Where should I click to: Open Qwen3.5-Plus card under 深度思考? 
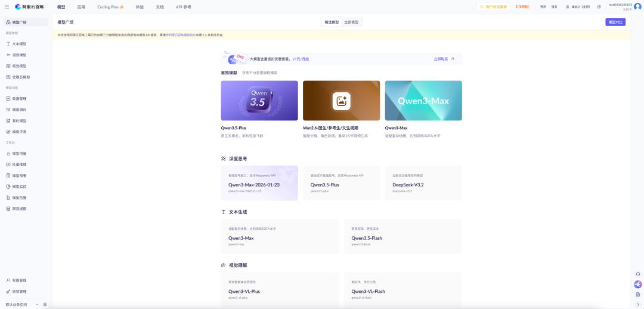point(341,183)
